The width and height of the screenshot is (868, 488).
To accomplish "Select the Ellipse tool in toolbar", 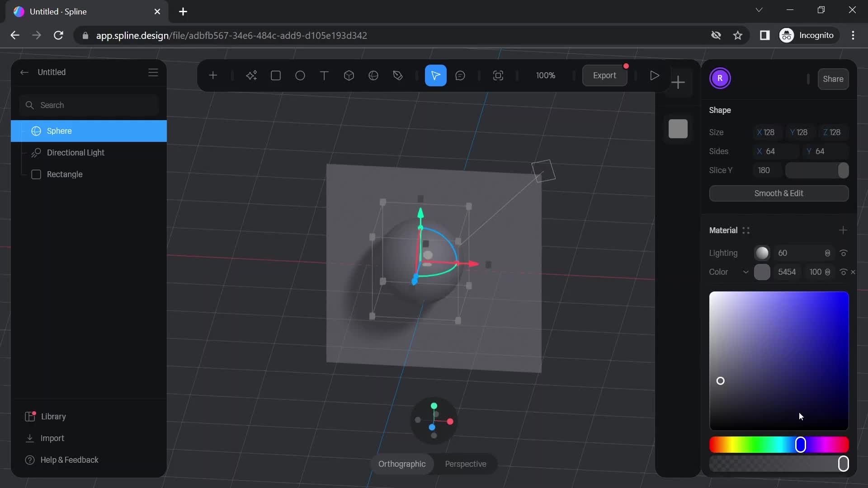I will tap(300, 75).
